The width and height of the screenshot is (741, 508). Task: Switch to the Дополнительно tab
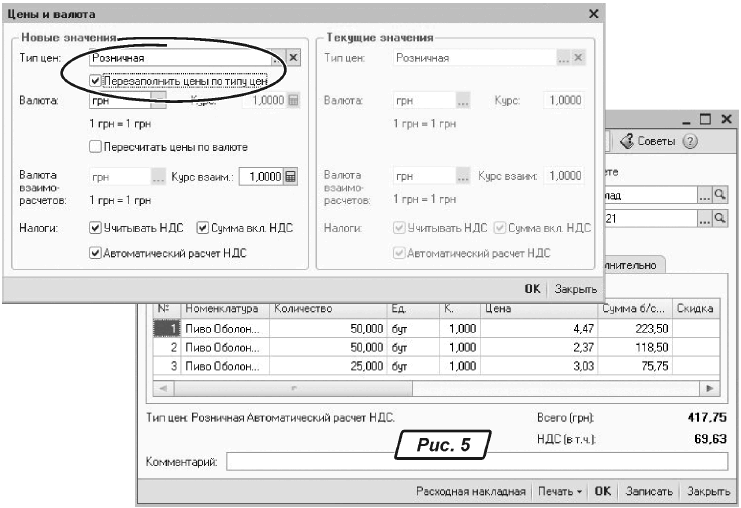pyautogui.click(x=640, y=264)
